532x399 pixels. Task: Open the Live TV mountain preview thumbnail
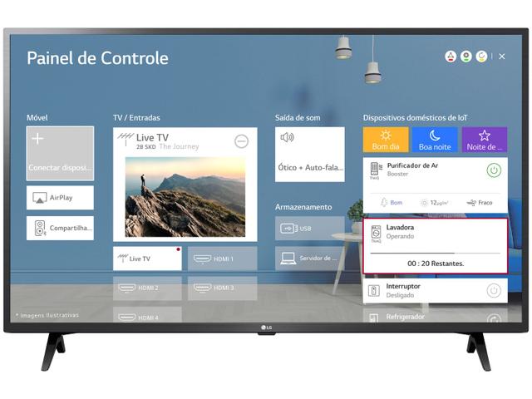point(185,197)
